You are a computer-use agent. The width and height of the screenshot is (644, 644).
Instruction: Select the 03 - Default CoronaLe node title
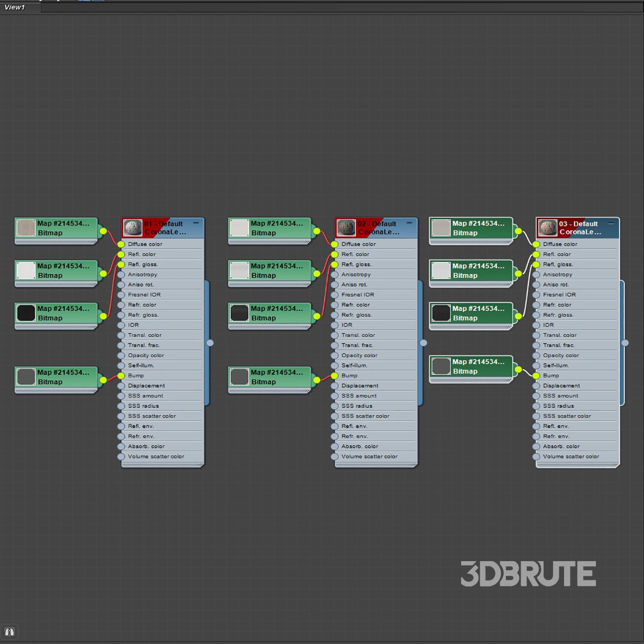pos(580,228)
